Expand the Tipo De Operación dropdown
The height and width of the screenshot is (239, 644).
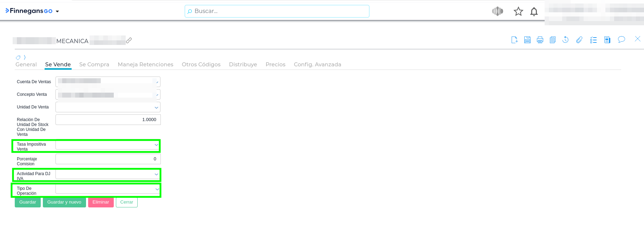click(157, 189)
